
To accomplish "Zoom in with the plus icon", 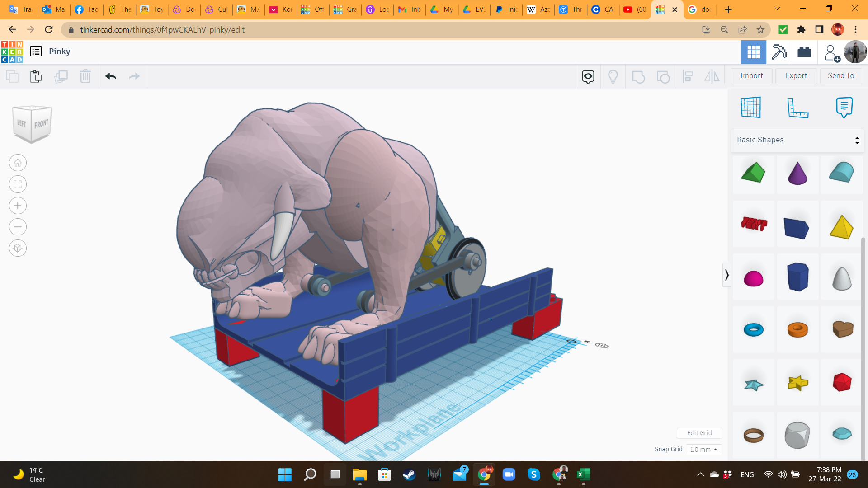I will click(x=18, y=206).
